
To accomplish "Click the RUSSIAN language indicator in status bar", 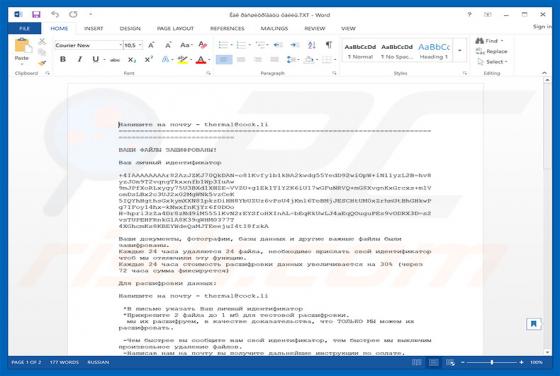I will (98, 362).
